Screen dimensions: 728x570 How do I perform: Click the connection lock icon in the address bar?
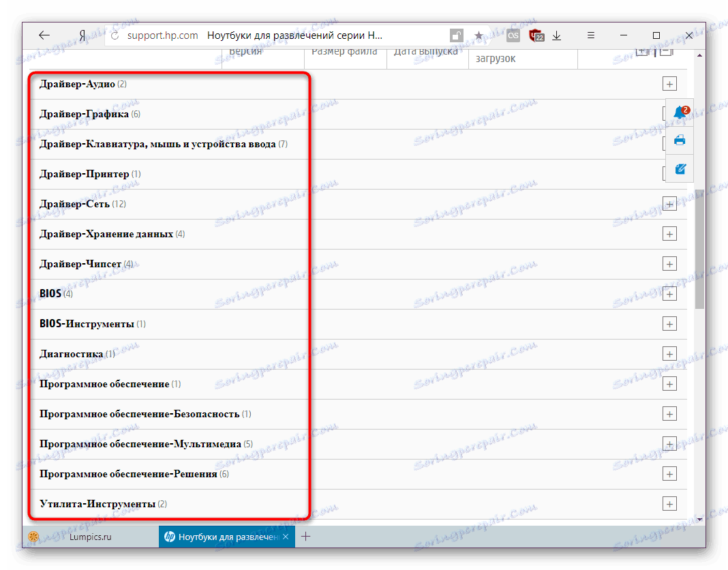coord(455,35)
